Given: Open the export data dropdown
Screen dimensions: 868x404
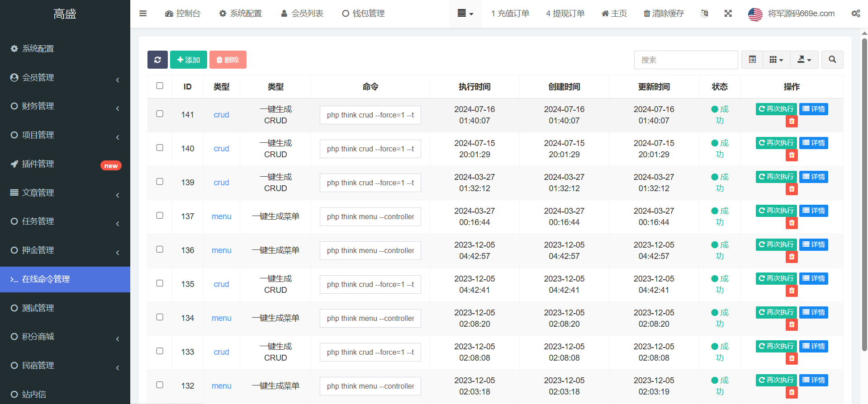Looking at the screenshot, I should pos(804,60).
